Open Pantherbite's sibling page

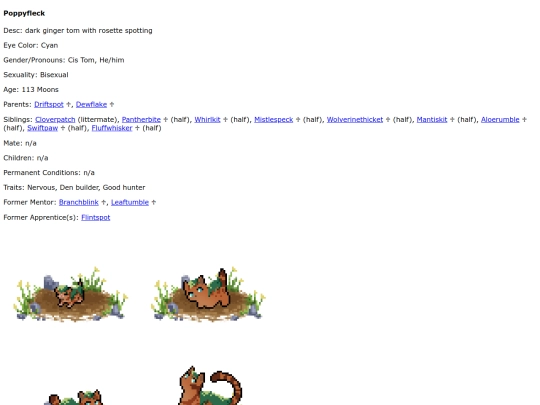tap(141, 120)
